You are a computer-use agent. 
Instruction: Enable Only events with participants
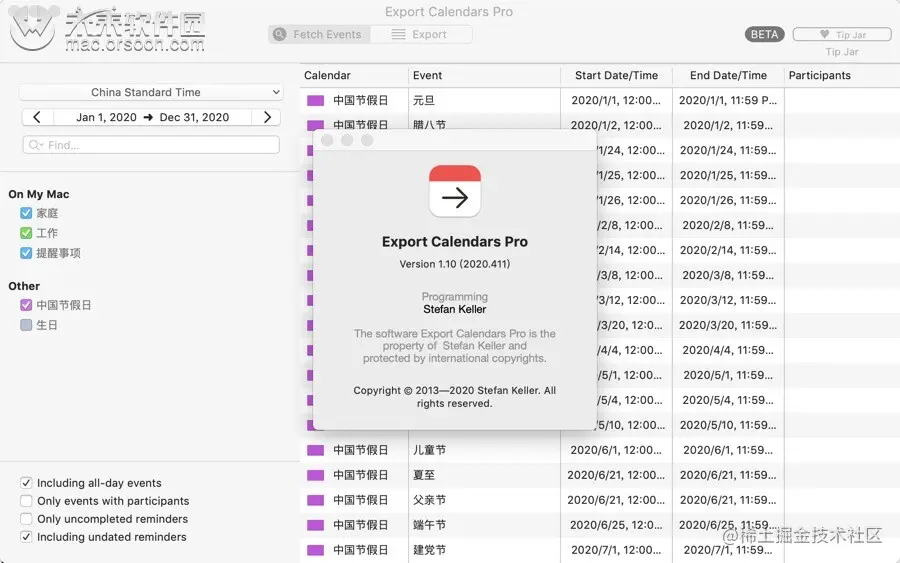[x=26, y=500]
